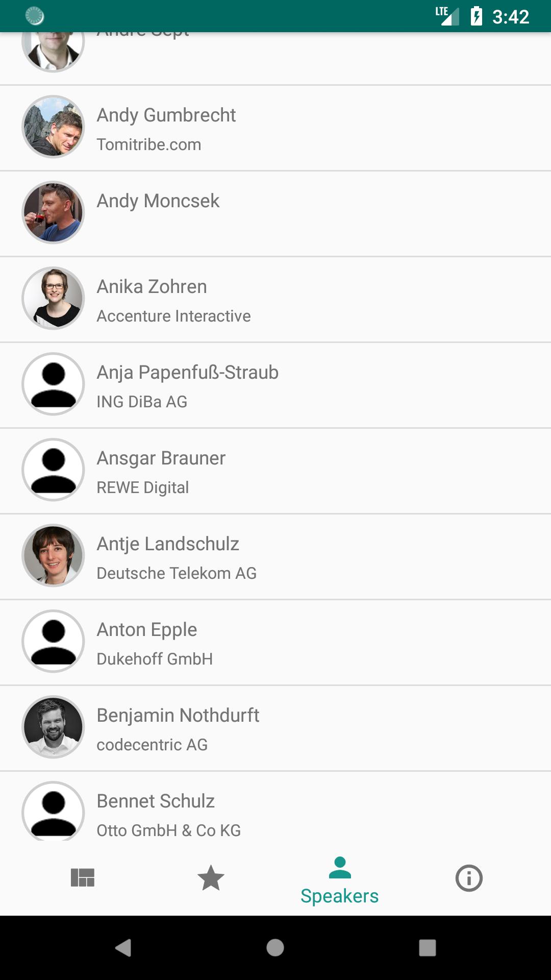Tap Ansgar Brauner placeholder avatar

pyautogui.click(x=53, y=470)
